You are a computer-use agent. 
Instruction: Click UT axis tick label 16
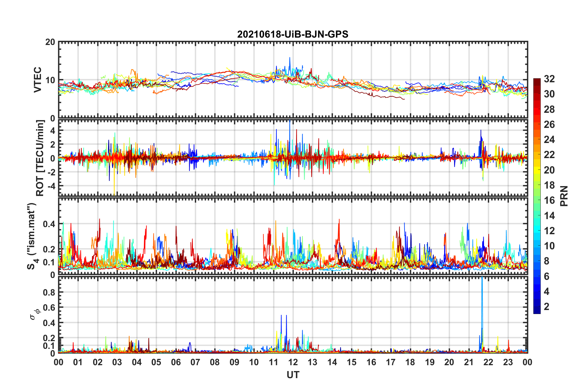tap(371, 362)
